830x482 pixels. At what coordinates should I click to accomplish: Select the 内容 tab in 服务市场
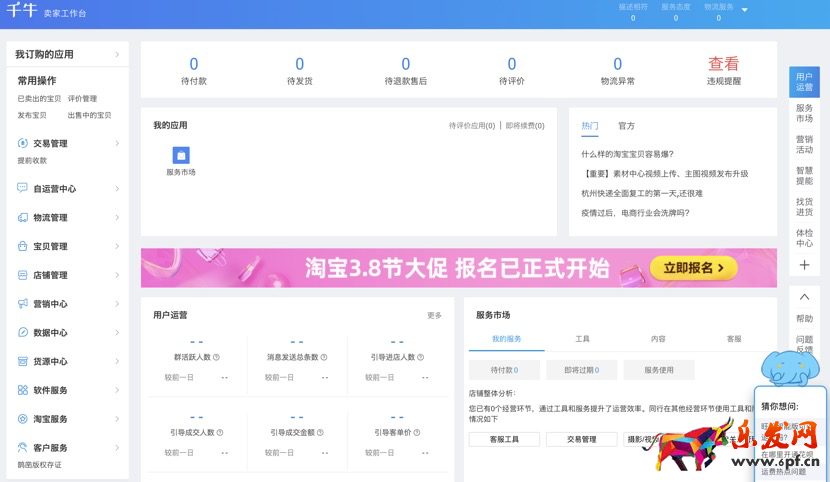[658, 339]
